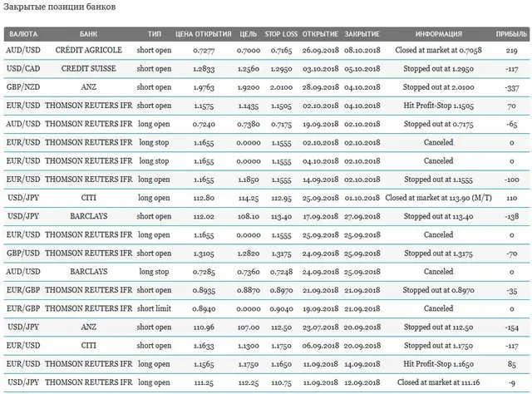532x394 pixels.
Task: Select profit value -138
Action: (512, 216)
